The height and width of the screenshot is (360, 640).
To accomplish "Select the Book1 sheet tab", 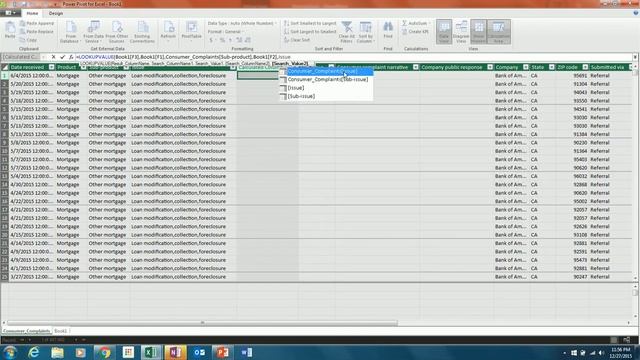I will pyautogui.click(x=60, y=331).
